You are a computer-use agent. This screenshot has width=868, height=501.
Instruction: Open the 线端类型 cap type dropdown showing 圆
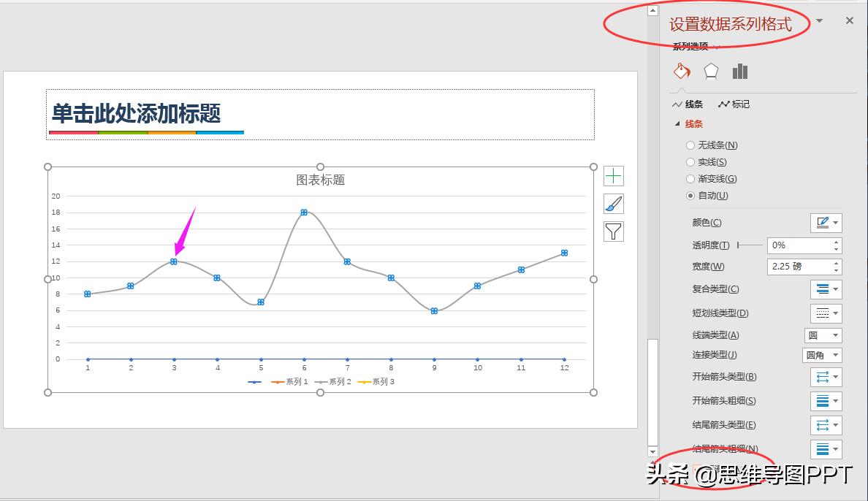tap(823, 334)
